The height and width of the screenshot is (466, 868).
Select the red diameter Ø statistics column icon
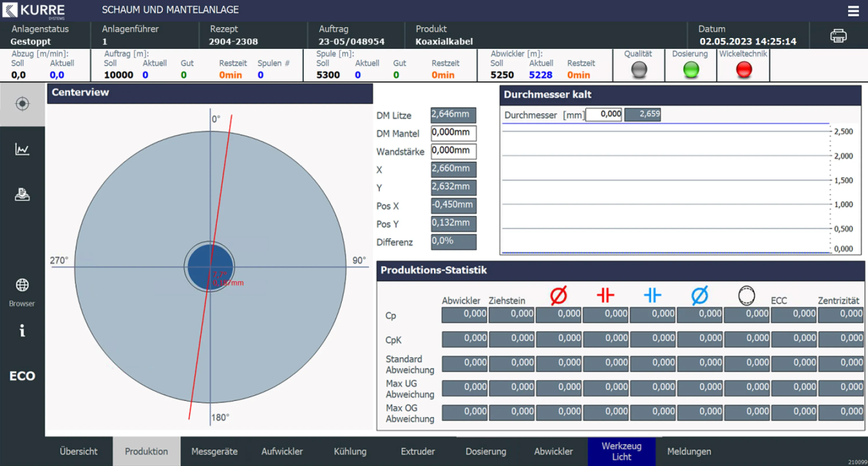[558, 294]
